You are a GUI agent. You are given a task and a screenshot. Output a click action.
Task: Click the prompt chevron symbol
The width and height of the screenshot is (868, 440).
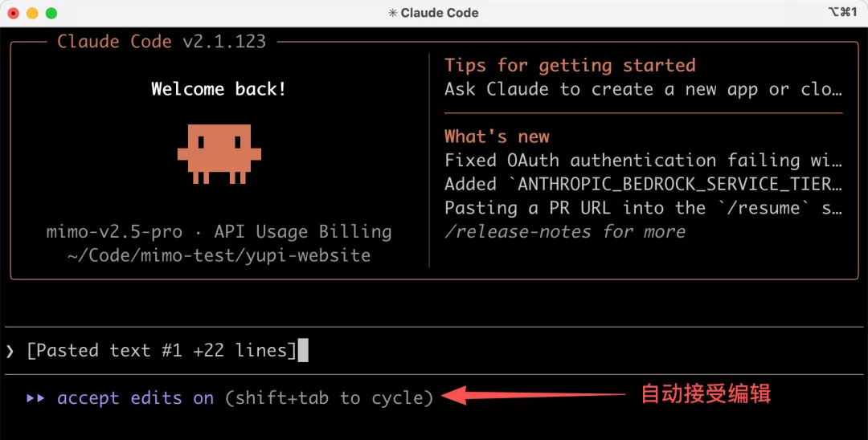tap(10, 351)
